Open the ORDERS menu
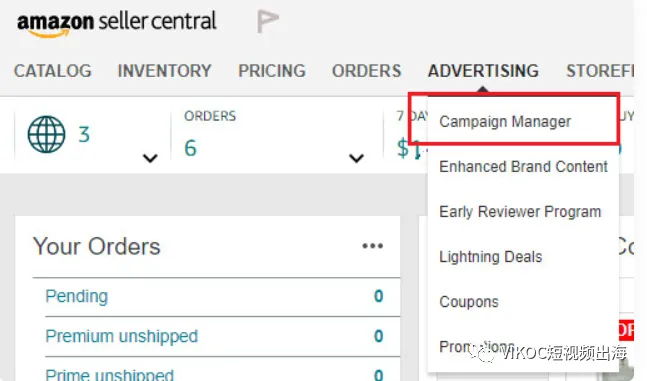Image resolution: width=647 pixels, height=381 pixels. 367,71
